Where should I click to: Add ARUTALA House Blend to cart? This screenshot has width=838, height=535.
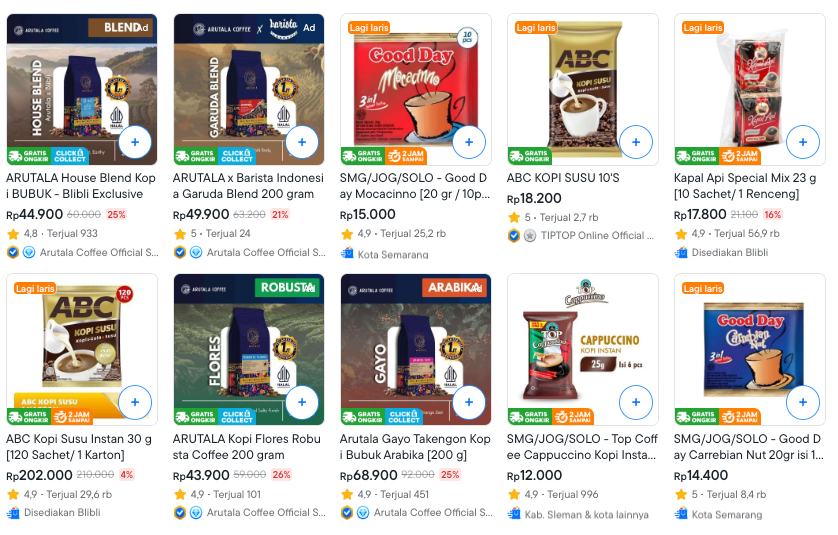click(x=135, y=142)
